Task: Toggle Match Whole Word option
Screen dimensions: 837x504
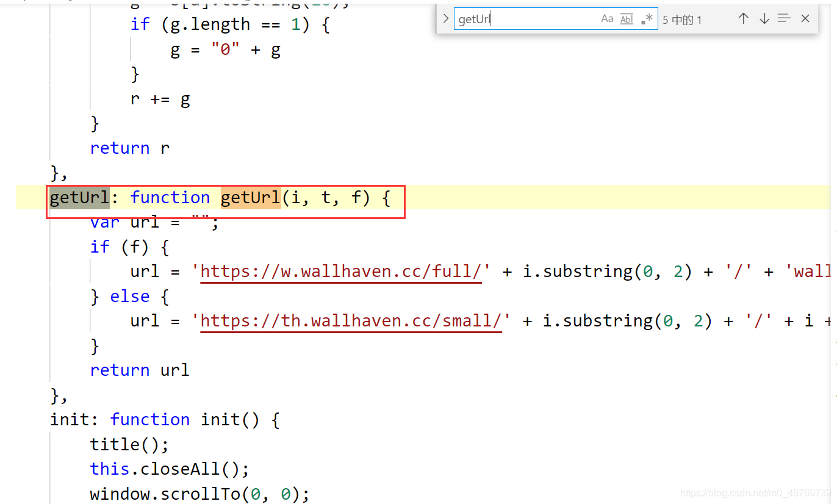Action: pyautogui.click(x=627, y=19)
